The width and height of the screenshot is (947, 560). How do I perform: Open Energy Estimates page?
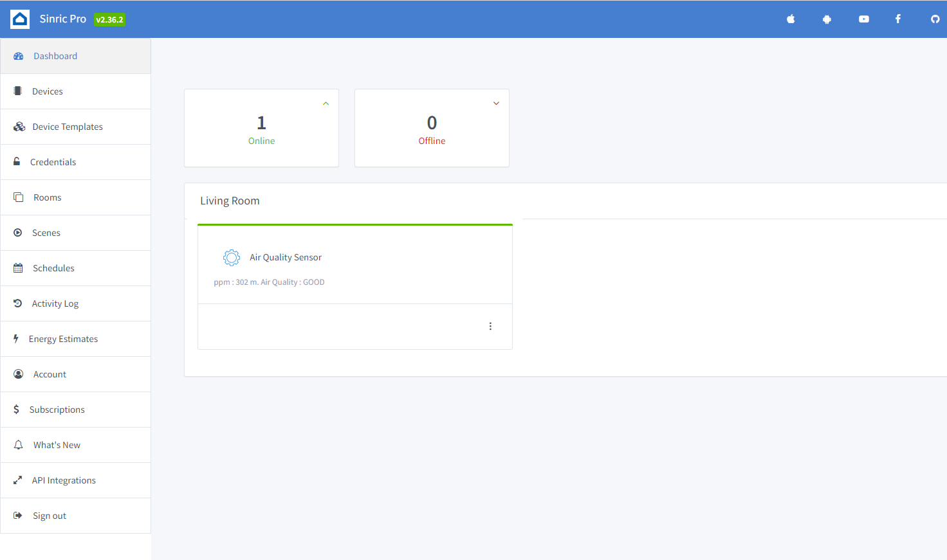tap(63, 339)
